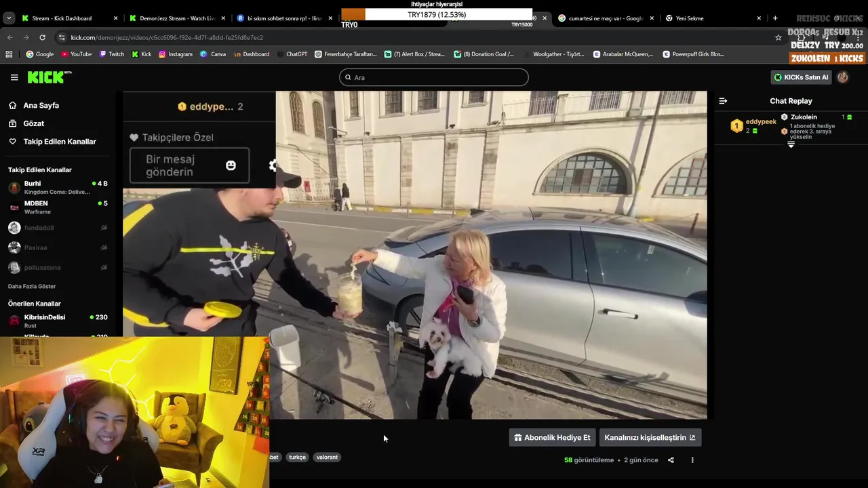
Task: Click the Abonelik Hediye Et button
Action: (552, 438)
